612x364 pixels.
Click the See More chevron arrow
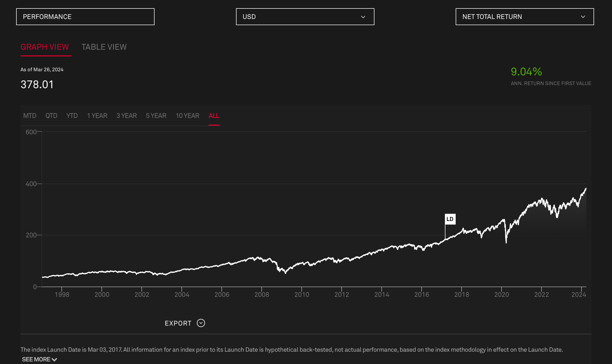click(54, 360)
